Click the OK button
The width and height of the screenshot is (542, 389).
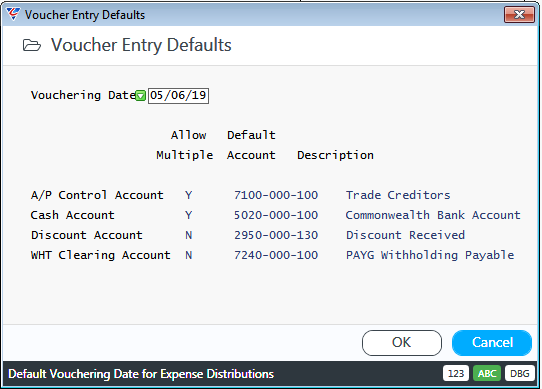pos(402,343)
